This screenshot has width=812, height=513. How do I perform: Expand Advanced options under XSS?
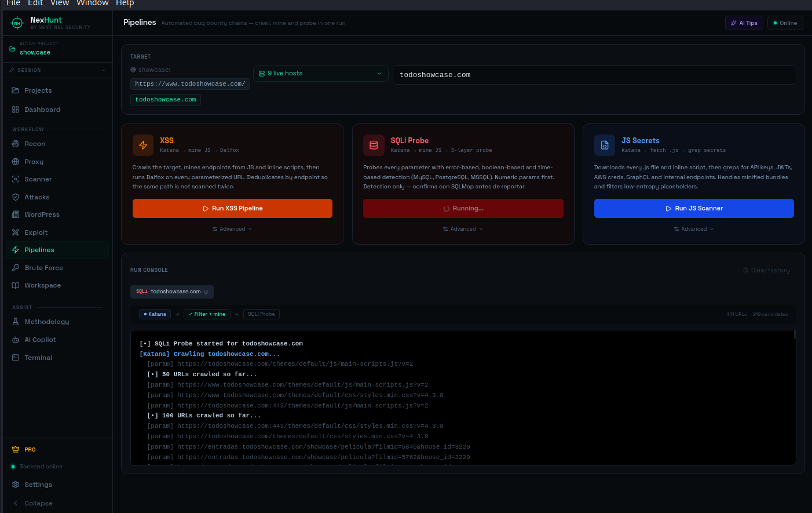coord(232,229)
